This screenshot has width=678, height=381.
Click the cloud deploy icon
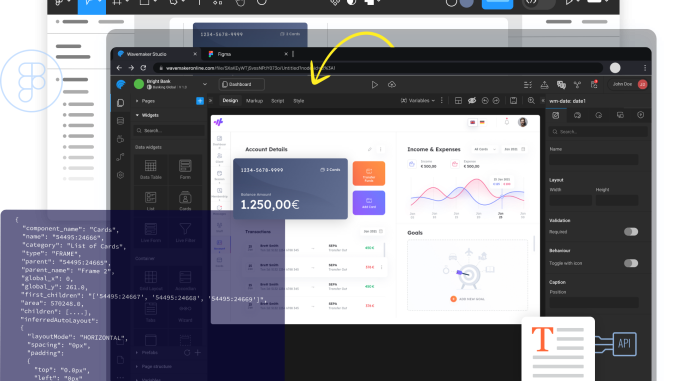pyautogui.click(x=392, y=85)
